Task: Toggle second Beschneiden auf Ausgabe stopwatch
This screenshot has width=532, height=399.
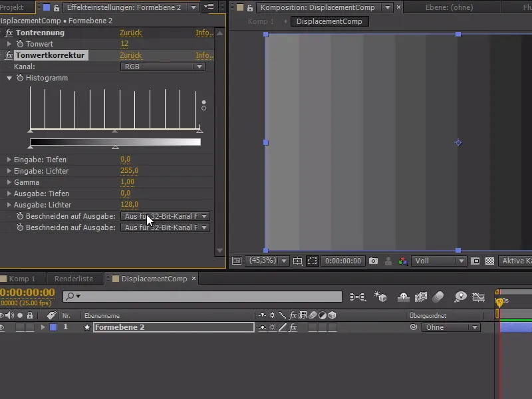Action: pyautogui.click(x=21, y=227)
